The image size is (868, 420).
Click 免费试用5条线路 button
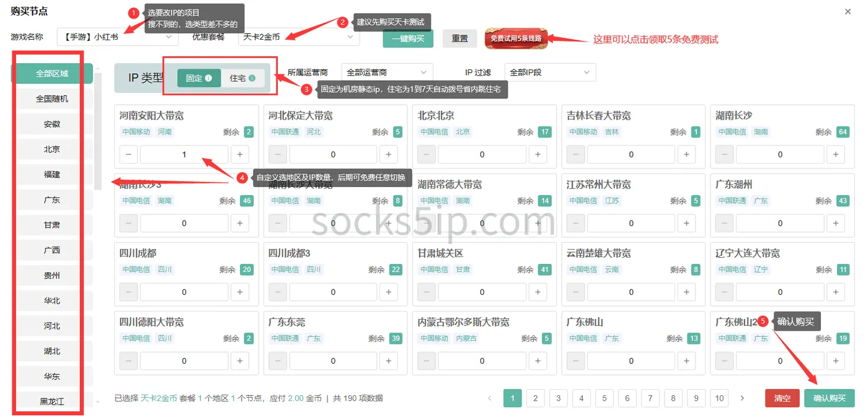(516, 38)
